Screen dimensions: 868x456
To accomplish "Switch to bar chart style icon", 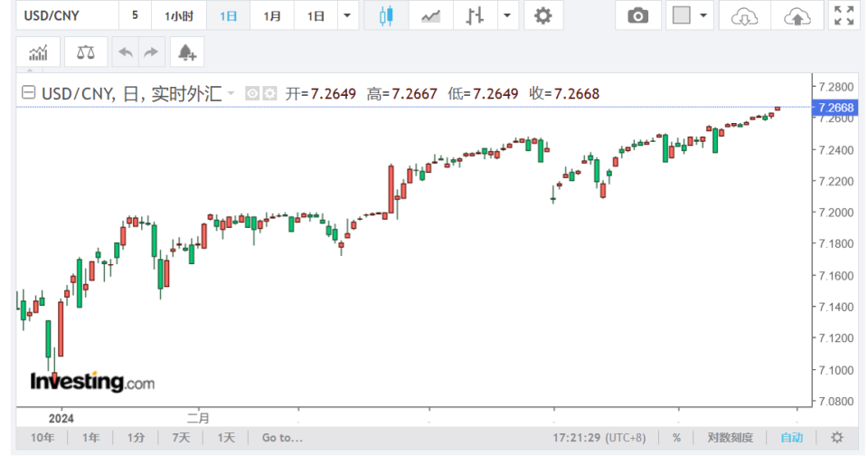I will [x=475, y=15].
